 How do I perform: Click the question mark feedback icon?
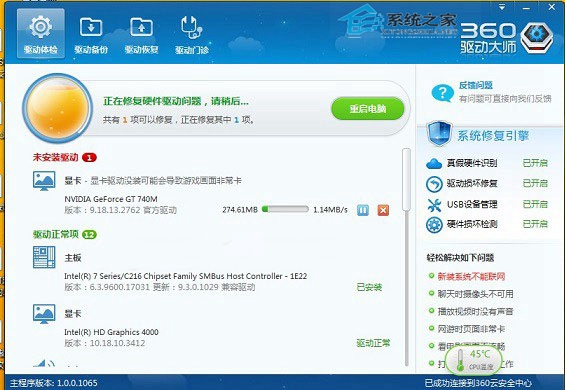tap(442, 93)
